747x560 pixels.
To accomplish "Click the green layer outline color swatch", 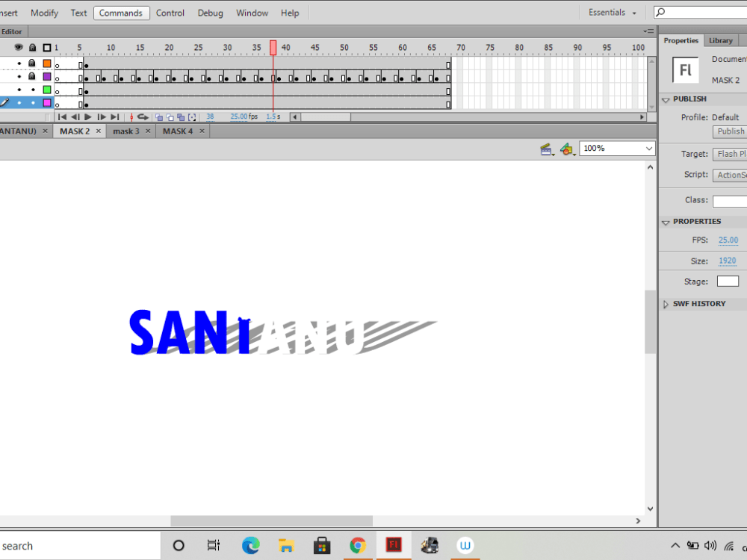I will (46, 90).
